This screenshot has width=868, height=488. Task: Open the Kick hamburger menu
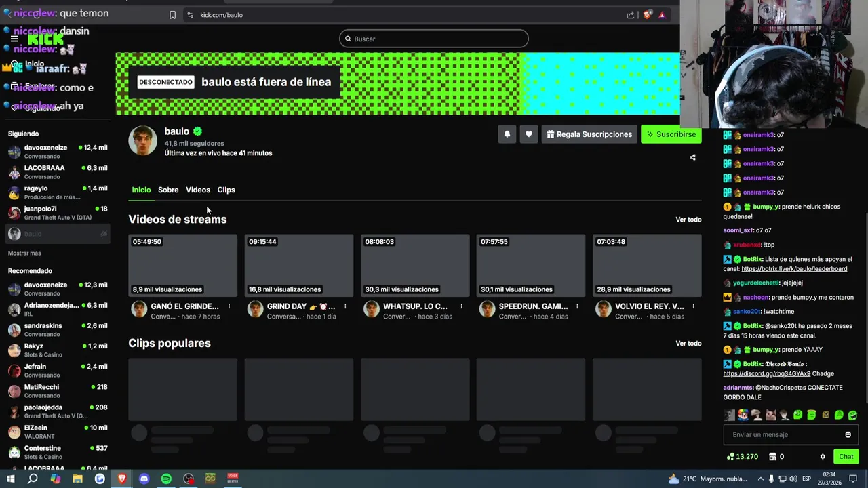point(14,39)
